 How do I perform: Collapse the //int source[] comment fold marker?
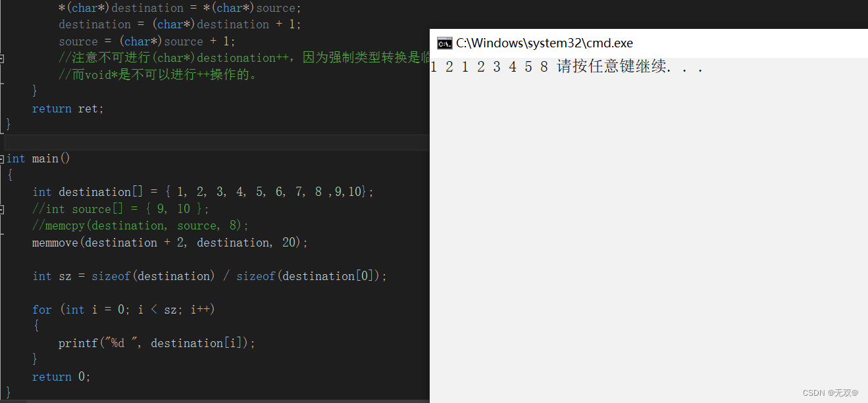coord(2,209)
